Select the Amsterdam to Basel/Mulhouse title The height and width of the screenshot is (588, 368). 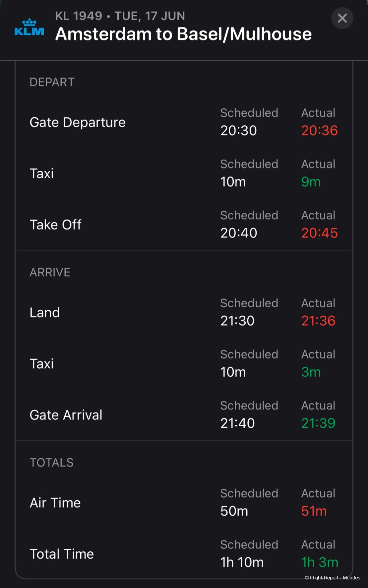pos(183,34)
